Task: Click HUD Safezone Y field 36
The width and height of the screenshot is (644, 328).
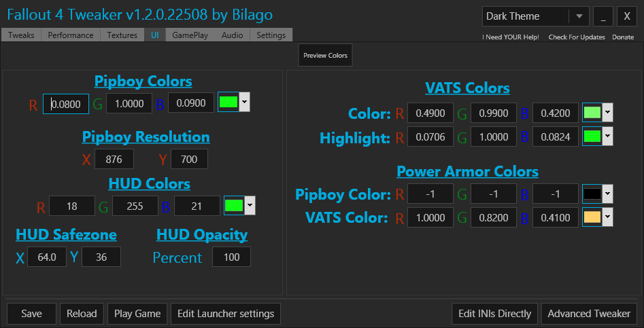Action: [x=101, y=257]
